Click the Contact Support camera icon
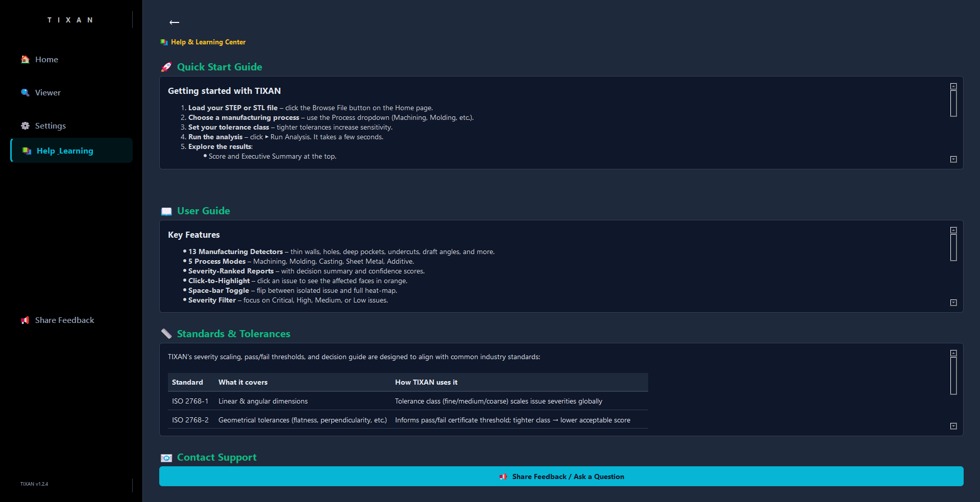 point(166,458)
